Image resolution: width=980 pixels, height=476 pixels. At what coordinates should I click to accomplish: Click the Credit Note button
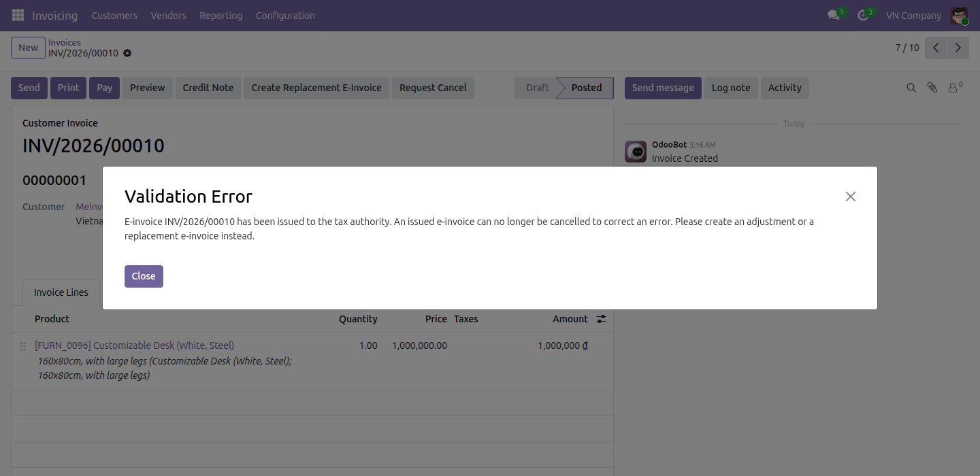(x=208, y=88)
